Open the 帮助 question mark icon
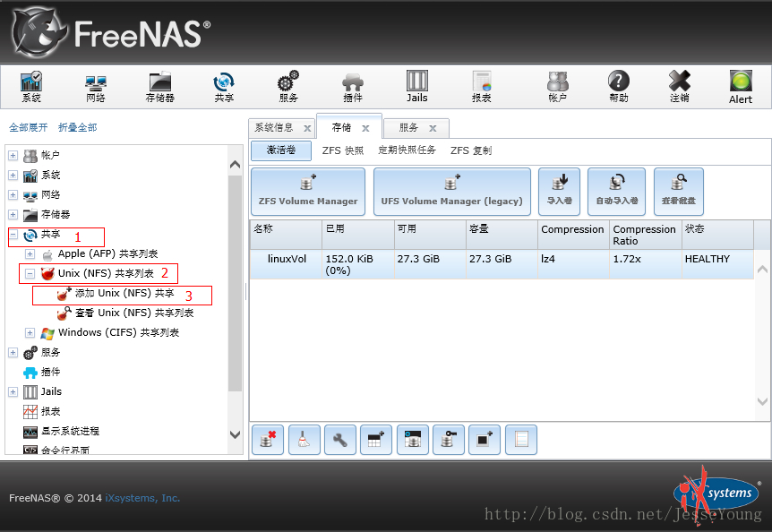The width and height of the screenshot is (772, 532). (x=619, y=87)
